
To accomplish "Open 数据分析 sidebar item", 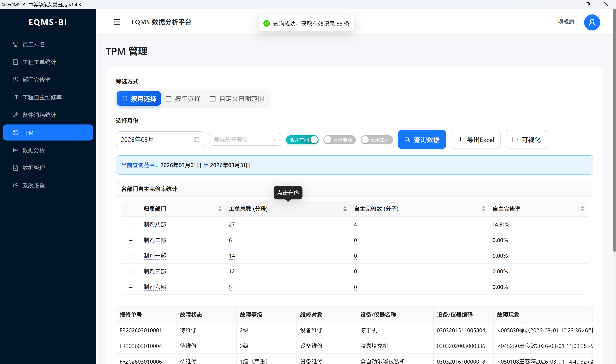I will click(x=48, y=150).
